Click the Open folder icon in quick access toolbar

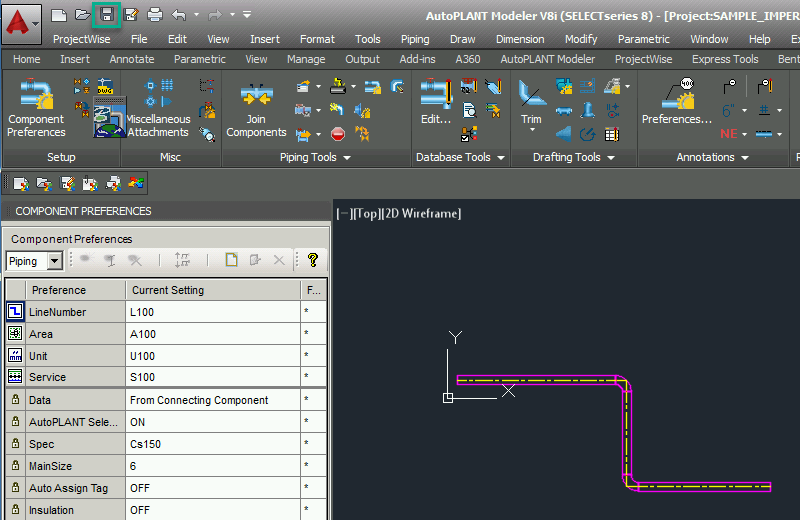[82, 15]
